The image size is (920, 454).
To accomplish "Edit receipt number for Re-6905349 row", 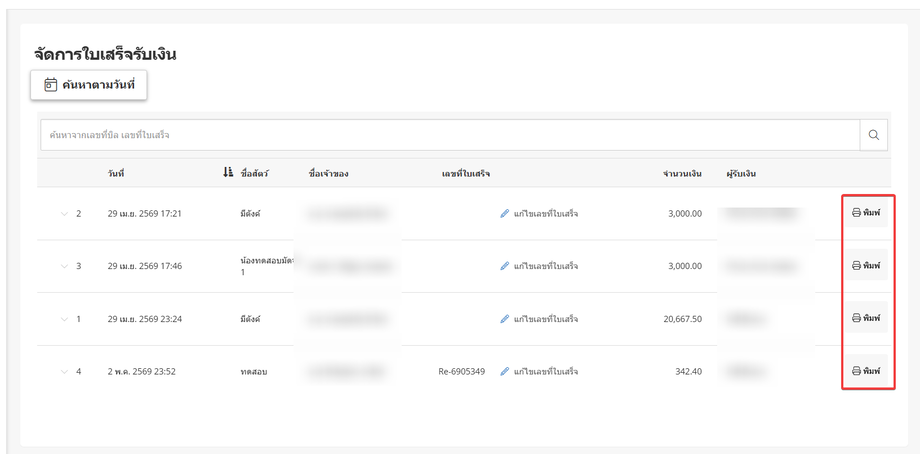I will [539, 371].
